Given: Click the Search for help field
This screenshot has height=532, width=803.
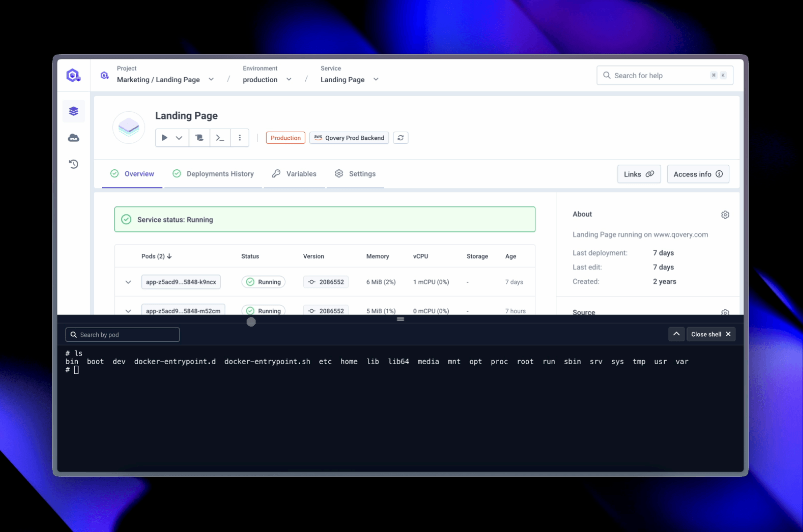Looking at the screenshot, I should [x=665, y=75].
